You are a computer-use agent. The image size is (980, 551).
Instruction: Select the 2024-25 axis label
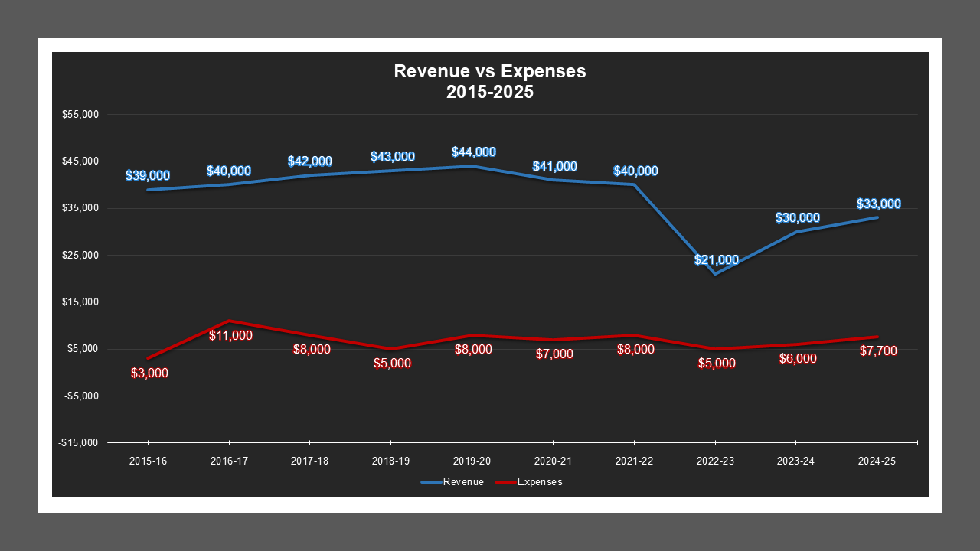pyautogui.click(x=877, y=461)
